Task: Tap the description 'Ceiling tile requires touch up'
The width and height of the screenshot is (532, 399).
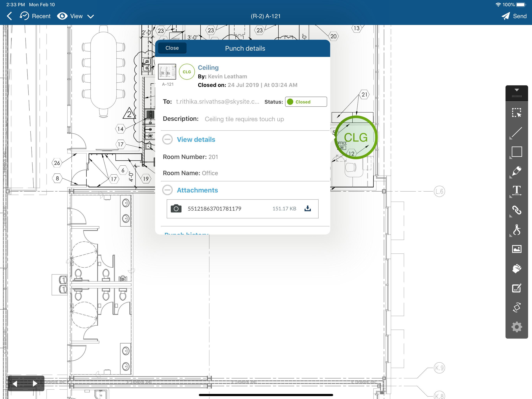Action: pyautogui.click(x=244, y=119)
